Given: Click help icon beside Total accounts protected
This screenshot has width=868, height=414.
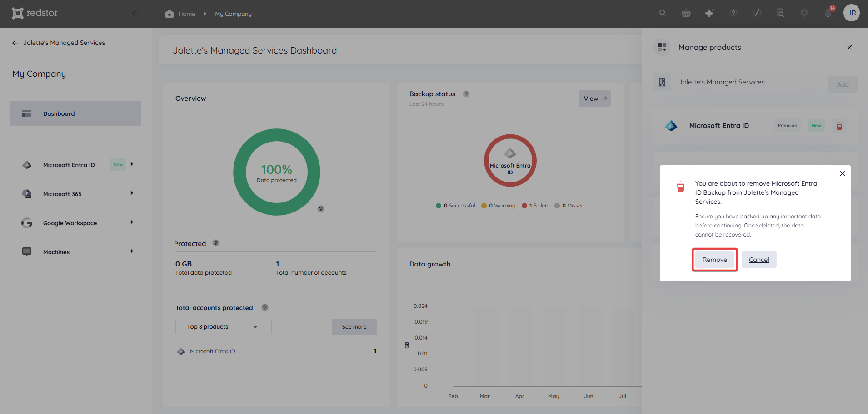Looking at the screenshot, I should [265, 307].
